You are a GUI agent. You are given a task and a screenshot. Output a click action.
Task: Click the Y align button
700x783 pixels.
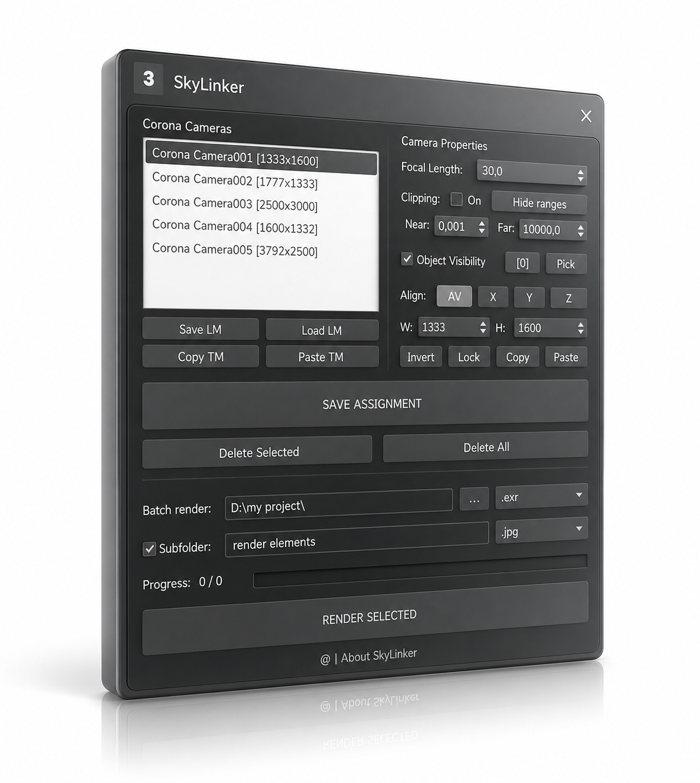(529, 298)
